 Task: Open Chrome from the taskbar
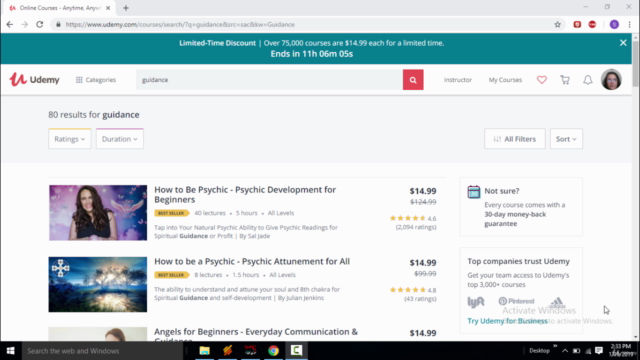[273, 351]
